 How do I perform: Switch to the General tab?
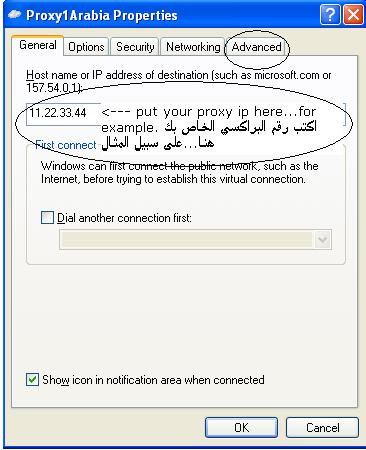pos(38,45)
